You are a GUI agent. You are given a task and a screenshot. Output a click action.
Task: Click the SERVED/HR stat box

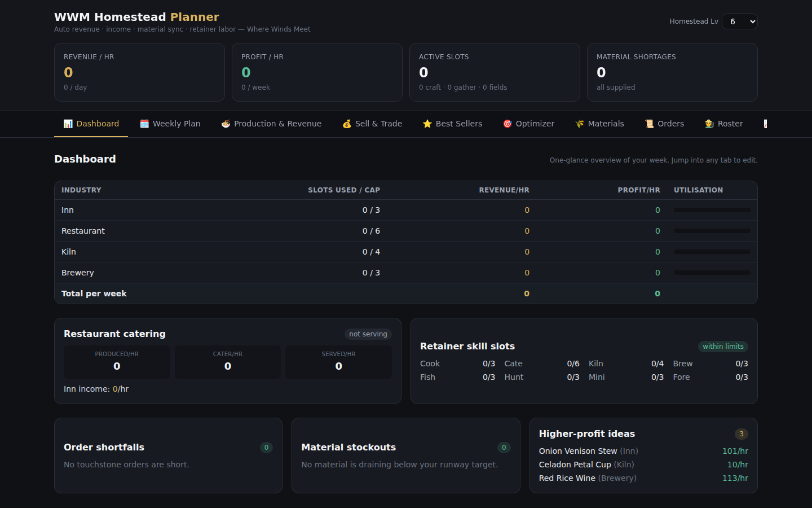pos(338,362)
